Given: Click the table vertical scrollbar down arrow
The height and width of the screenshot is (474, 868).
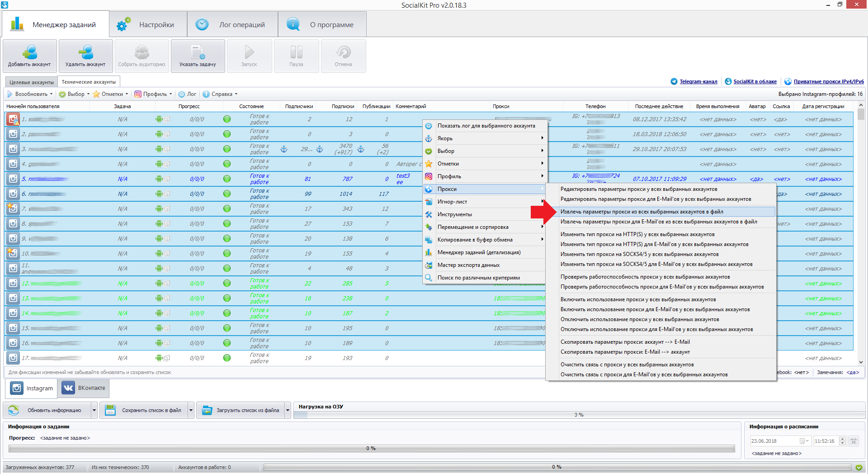Looking at the screenshot, I should (x=861, y=362).
